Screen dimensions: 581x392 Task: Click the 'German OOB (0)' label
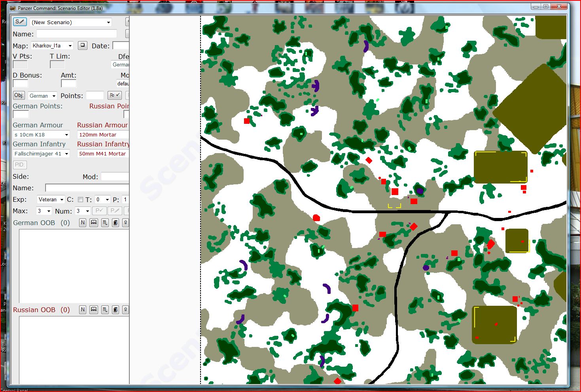click(42, 223)
